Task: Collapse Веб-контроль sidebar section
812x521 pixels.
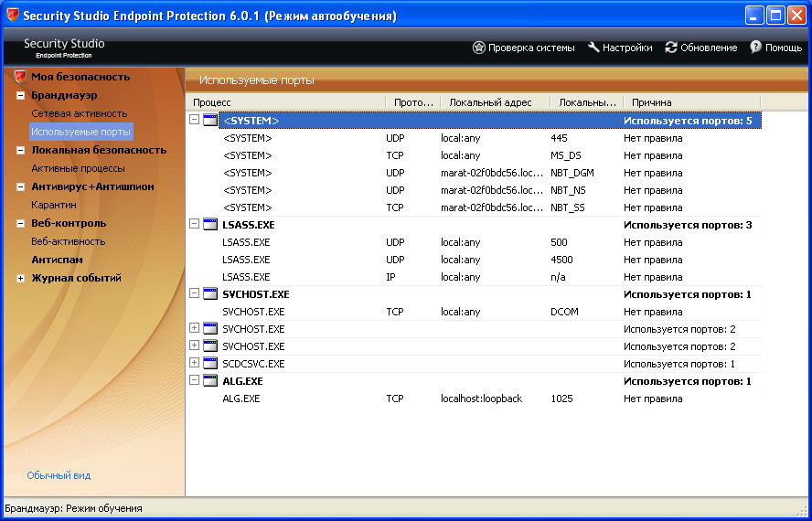Action: point(21,224)
